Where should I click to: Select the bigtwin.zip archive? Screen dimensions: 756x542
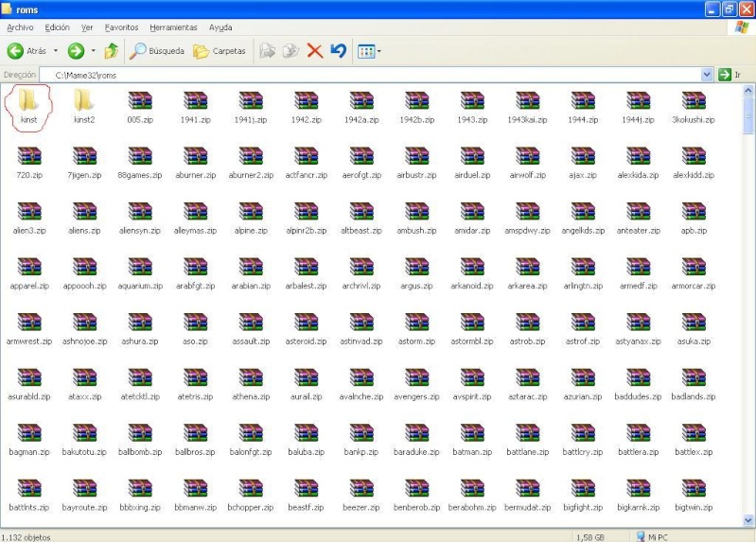pos(694,496)
